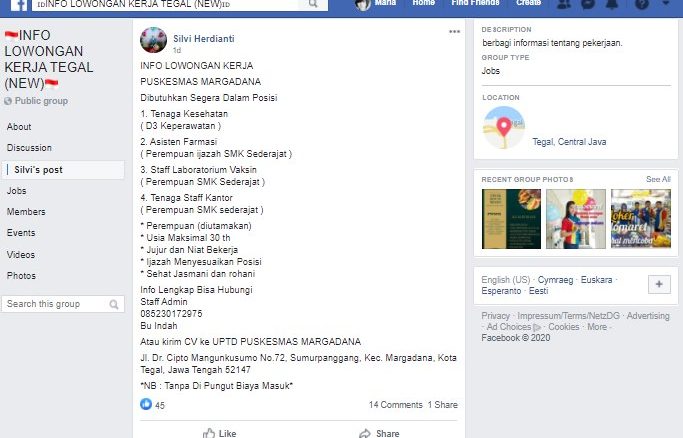Viewport: 683px width, 438px height.
Task: Open the help question mark icon
Action: [642, 4]
